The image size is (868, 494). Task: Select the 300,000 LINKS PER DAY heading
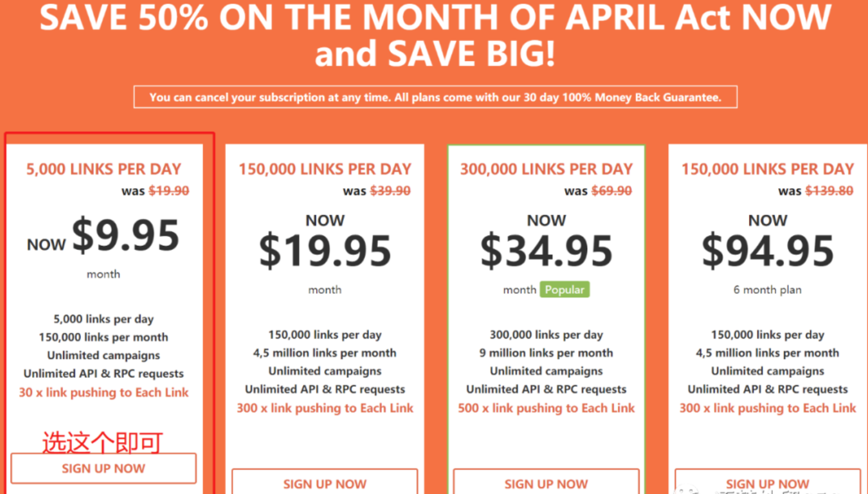click(x=546, y=169)
